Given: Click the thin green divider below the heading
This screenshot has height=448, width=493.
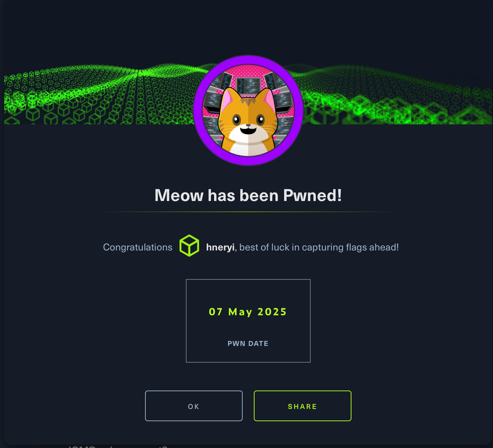Looking at the screenshot, I should pos(248,212).
